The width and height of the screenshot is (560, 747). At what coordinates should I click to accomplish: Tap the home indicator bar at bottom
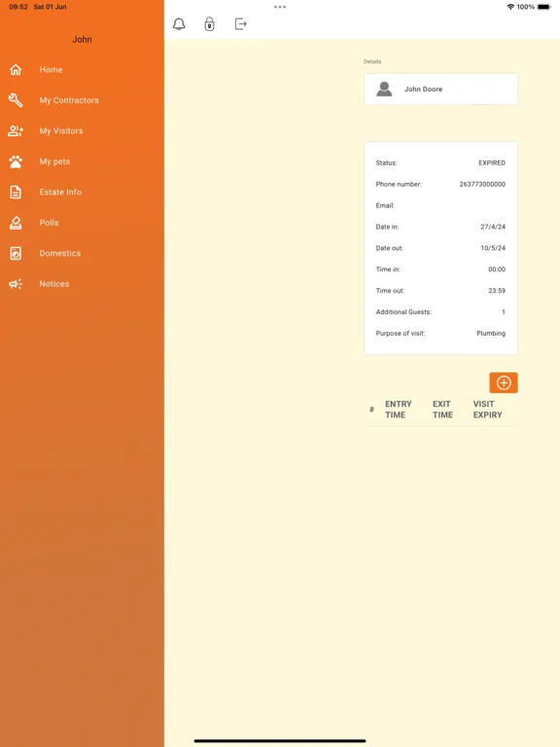[x=280, y=741]
